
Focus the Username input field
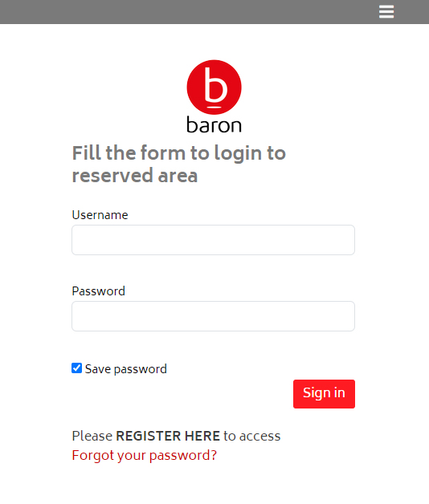coord(213,240)
